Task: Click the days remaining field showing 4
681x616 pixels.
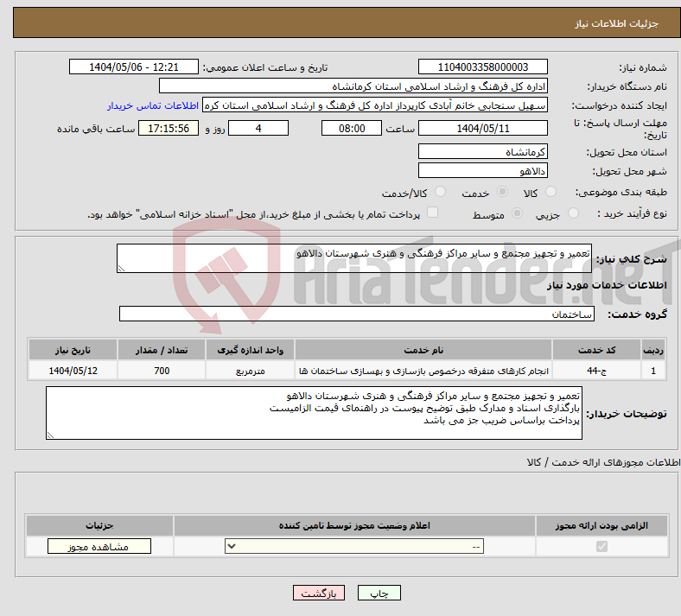Action: point(258,128)
